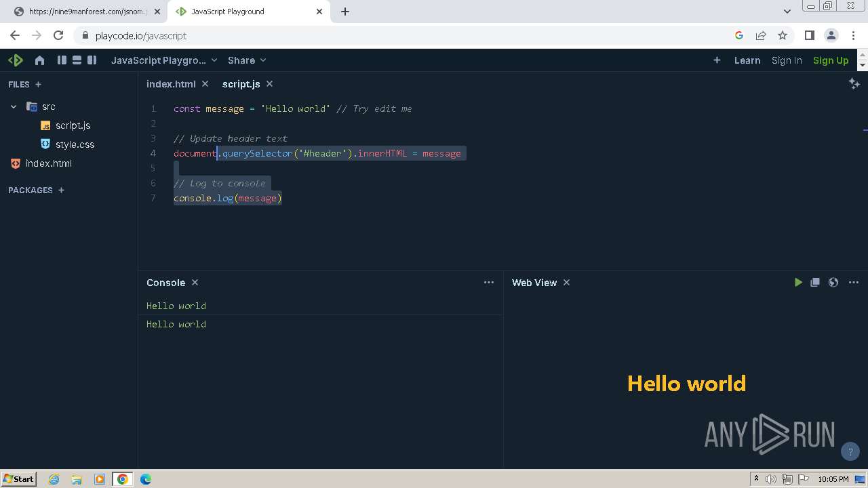Show hidden system tray icons
The image size is (868, 488).
tap(756, 479)
